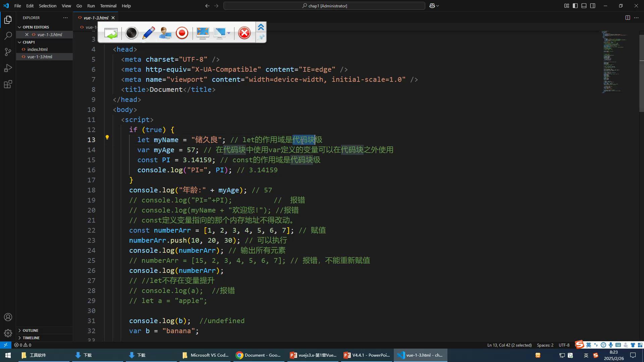Open the Extensions view
The width and height of the screenshot is (644, 362).
[8, 84]
